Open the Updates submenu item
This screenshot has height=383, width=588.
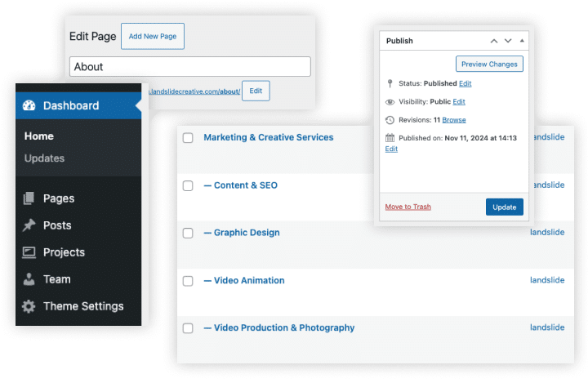pos(44,158)
